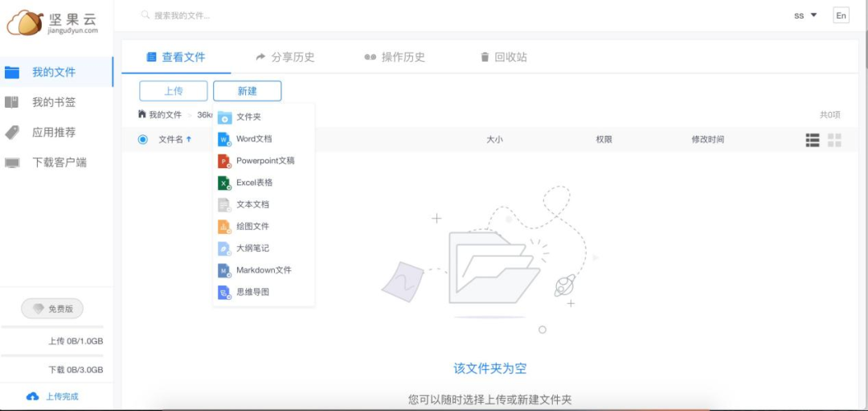The image size is (868, 411).
Task: Click the upload quota progress bar
Action: 52,327
